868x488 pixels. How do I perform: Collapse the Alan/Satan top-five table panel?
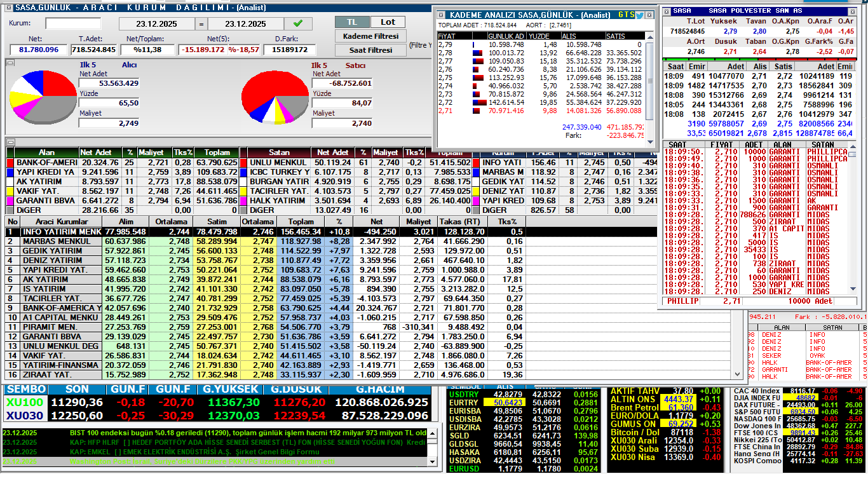[10, 141]
